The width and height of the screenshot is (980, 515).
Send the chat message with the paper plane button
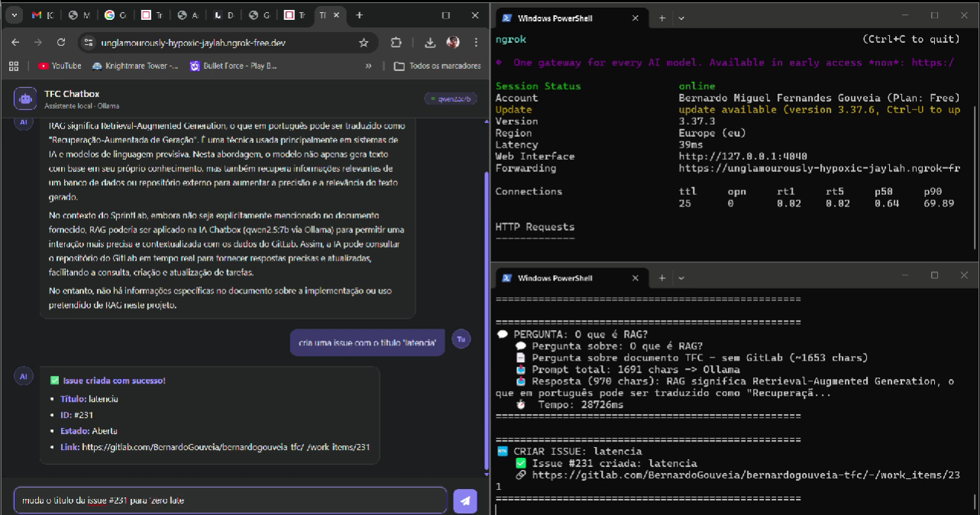[x=465, y=500]
